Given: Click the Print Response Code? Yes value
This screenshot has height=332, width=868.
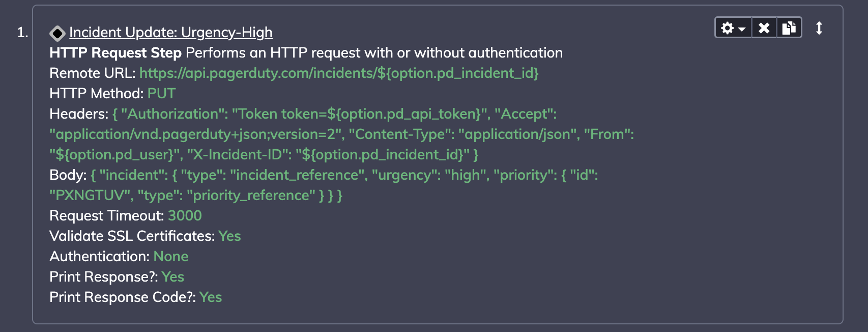Looking at the screenshot, I should coord(211,297).
